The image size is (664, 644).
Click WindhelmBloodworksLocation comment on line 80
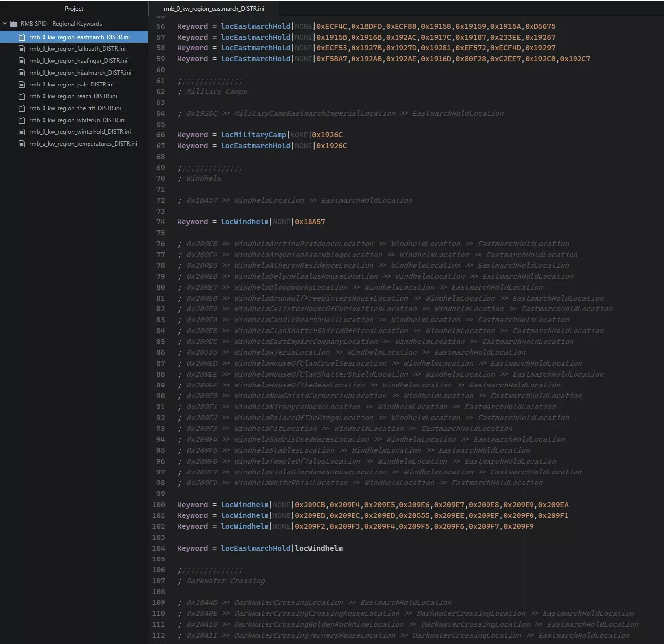click(291, 287)
